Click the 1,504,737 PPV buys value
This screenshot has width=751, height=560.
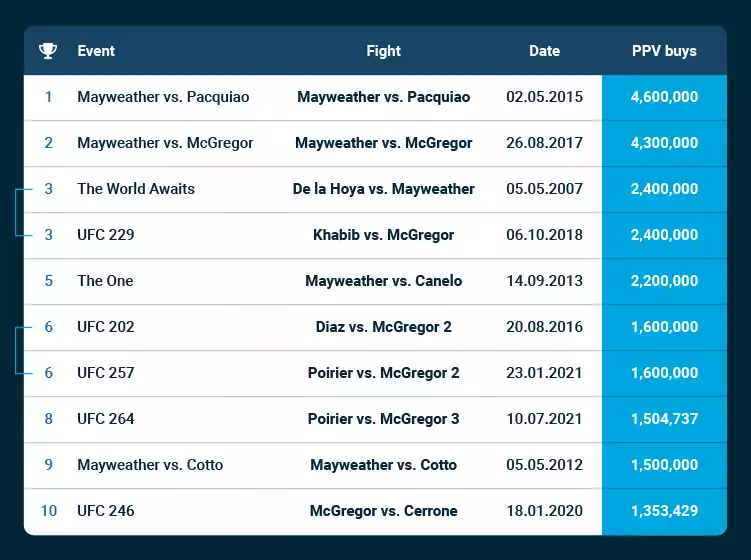pyautogui.click(x=664, y=419)
